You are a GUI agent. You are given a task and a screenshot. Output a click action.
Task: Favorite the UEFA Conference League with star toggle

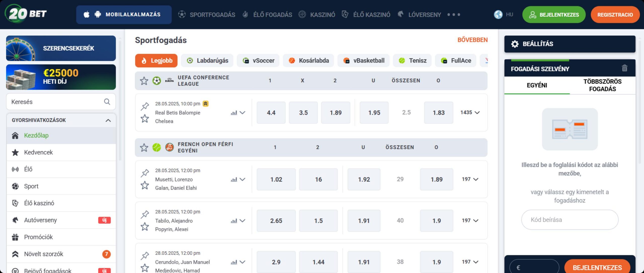click(x=144, y=81)
